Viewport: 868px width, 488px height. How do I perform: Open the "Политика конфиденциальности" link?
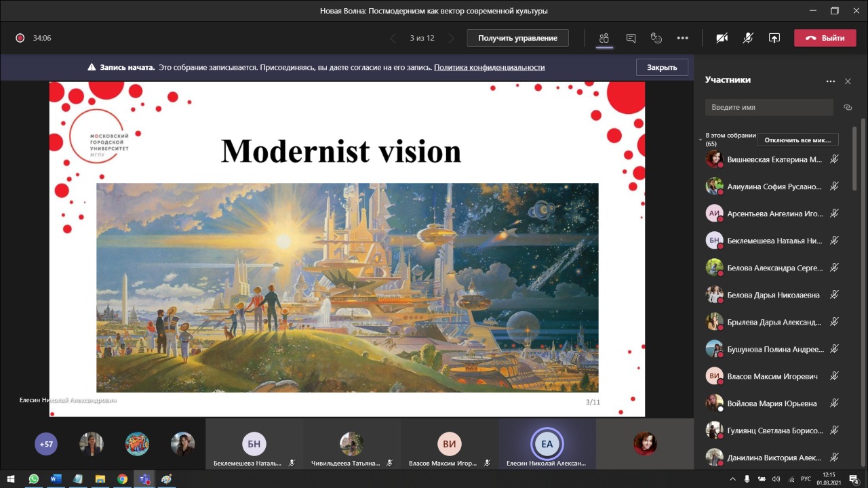click(489, 67)
